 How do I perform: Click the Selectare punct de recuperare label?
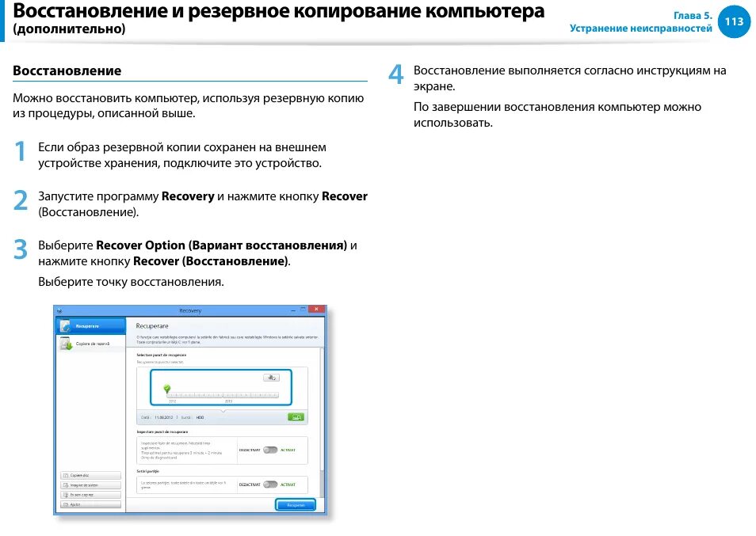click(x=161, y=355)
